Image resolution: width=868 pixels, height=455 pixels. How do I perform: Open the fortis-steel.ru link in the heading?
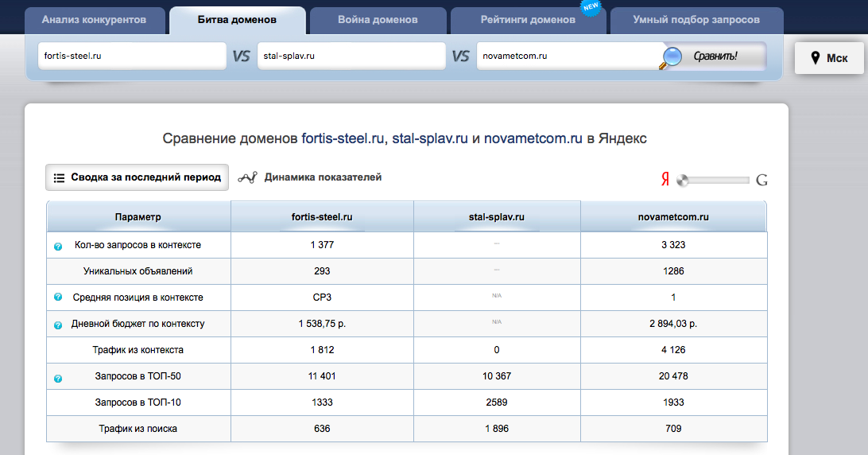point(343,138)
